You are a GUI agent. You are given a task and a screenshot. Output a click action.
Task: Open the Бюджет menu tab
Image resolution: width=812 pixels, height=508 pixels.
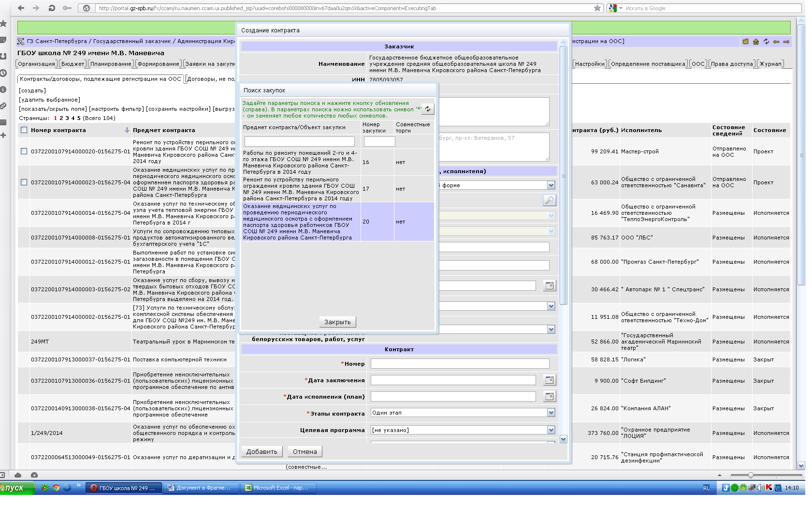[73, 64]
